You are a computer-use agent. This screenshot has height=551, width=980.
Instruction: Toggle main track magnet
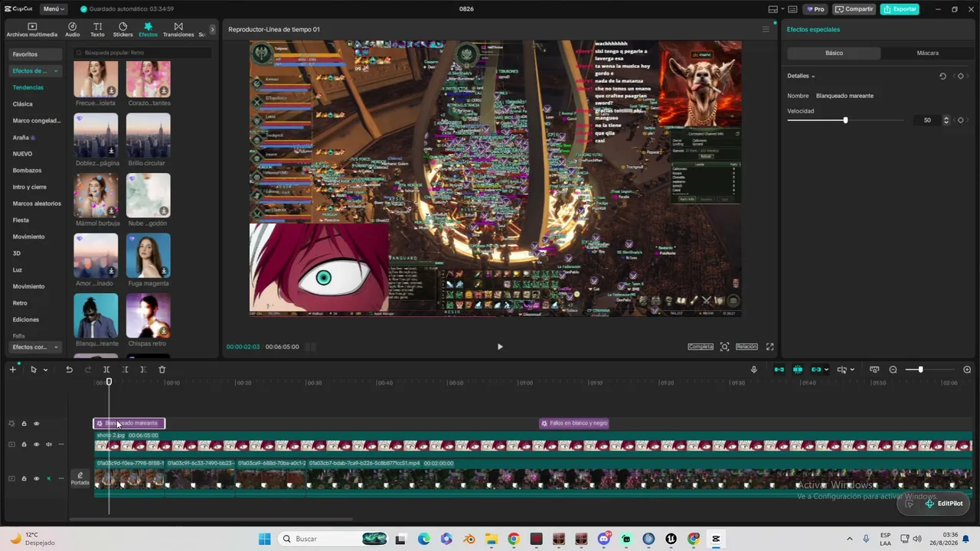pyautogui.click(x=779, y=370)
